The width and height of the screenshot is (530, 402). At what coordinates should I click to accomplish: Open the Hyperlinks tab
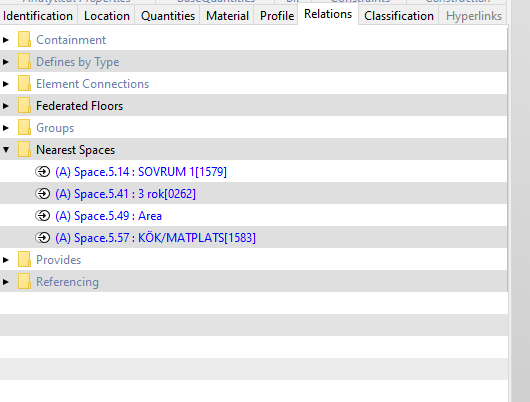473,16
